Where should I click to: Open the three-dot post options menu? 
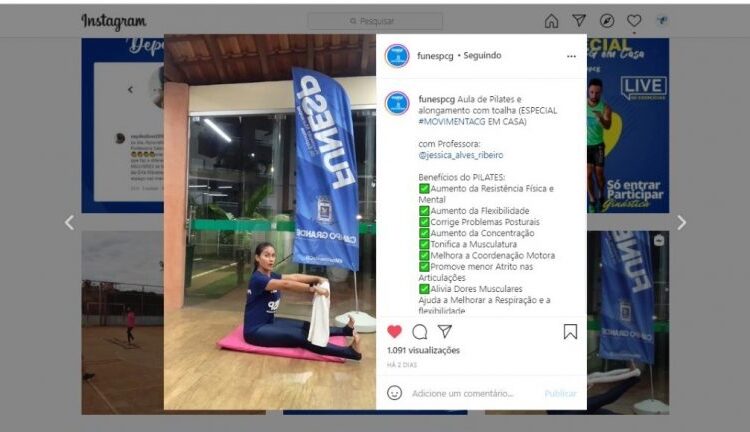(x=571, y=56)
